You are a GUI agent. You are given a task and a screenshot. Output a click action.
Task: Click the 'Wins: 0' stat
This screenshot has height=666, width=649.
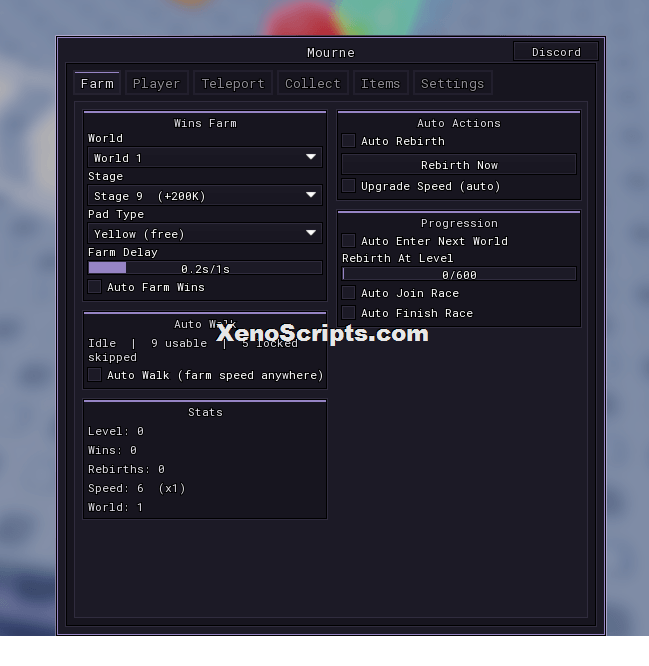pos(112,450)
